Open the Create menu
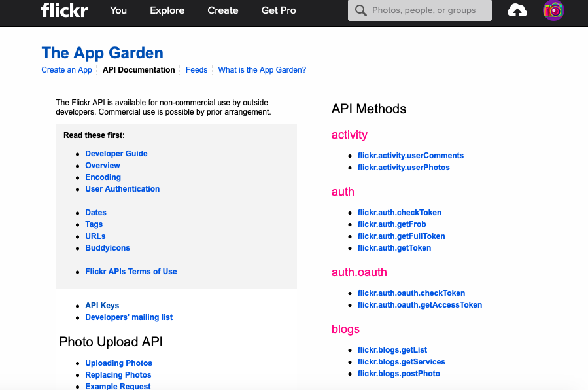This screenshot has height=390, width=588. 223,10
